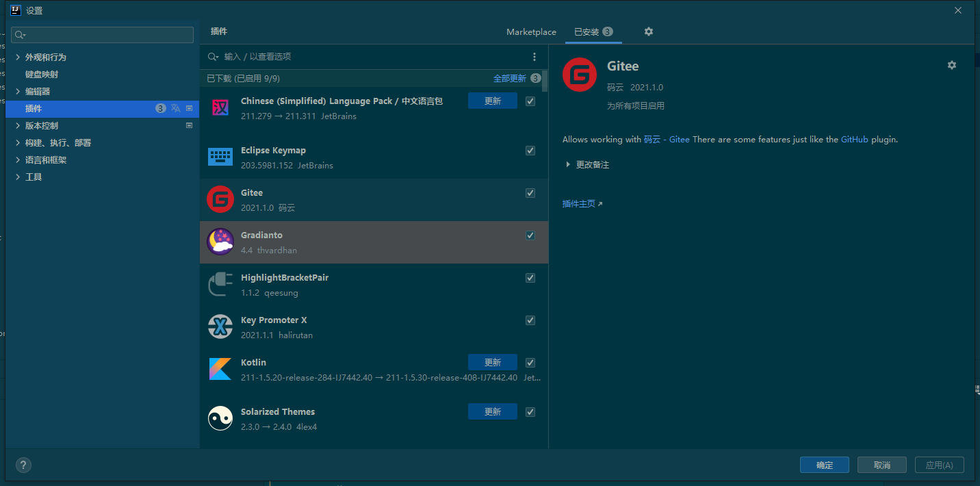Click the 应用(A) apply button
This screenshot has width=980, height=486.
coord(940,465)
